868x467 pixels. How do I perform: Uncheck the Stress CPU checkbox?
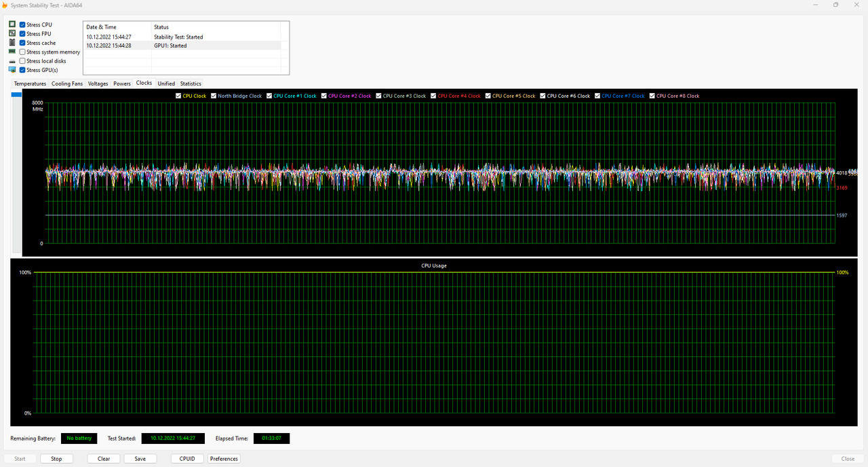[22, 24]
